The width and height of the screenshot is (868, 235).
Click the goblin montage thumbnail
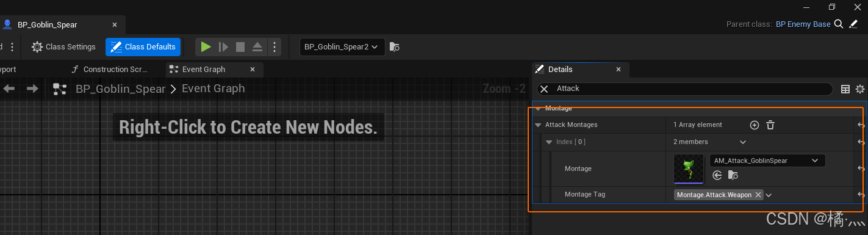pos(689,169)
